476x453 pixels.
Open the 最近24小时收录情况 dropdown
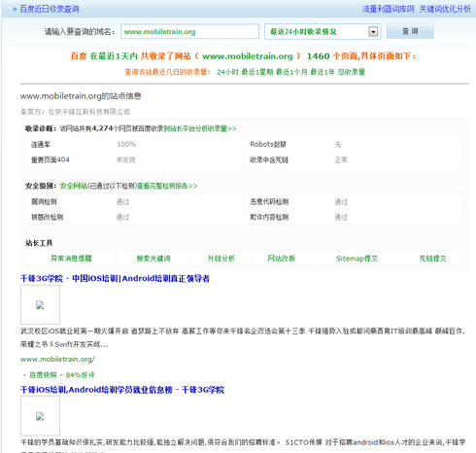[x=323, y=32]
